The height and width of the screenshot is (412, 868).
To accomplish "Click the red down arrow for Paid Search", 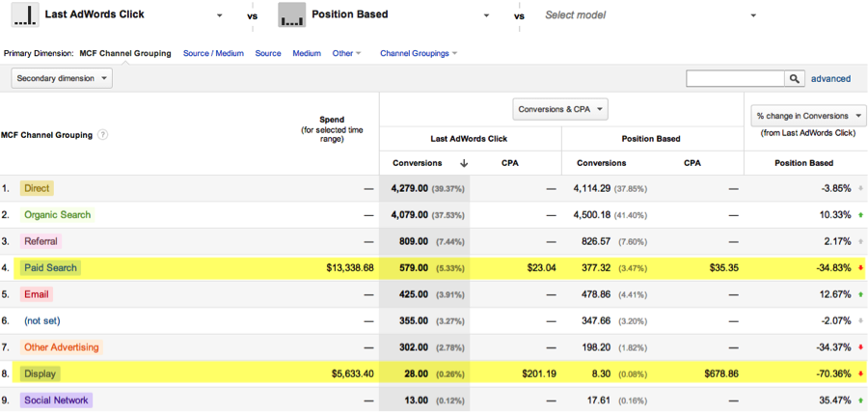I will [x=860, y=268].
